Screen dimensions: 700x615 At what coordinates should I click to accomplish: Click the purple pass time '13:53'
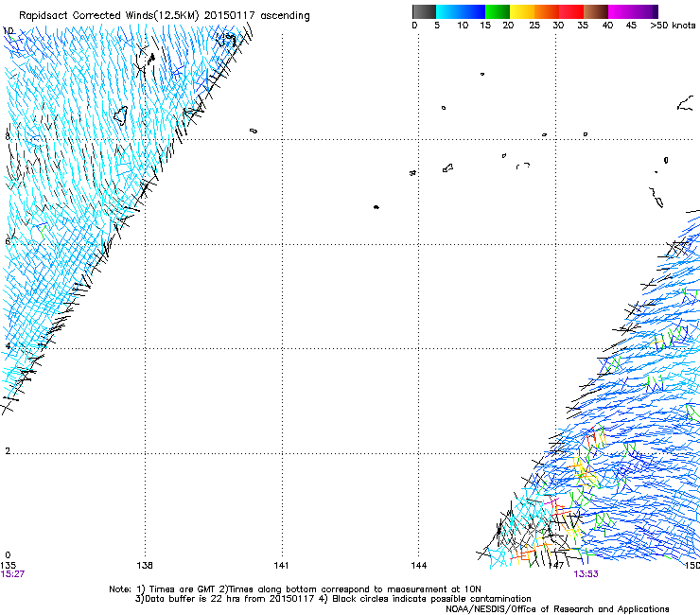(586, 574)
